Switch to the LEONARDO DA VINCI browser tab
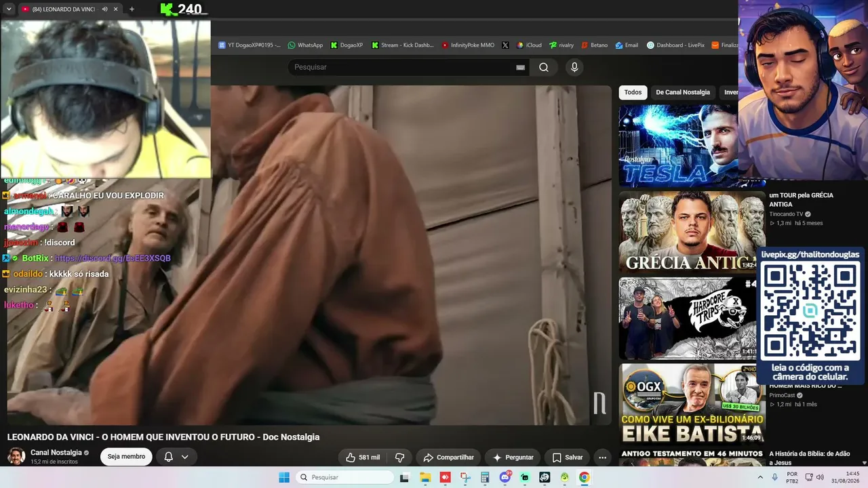The height and width of the screenshot is (488, 868). pos(64,9)
